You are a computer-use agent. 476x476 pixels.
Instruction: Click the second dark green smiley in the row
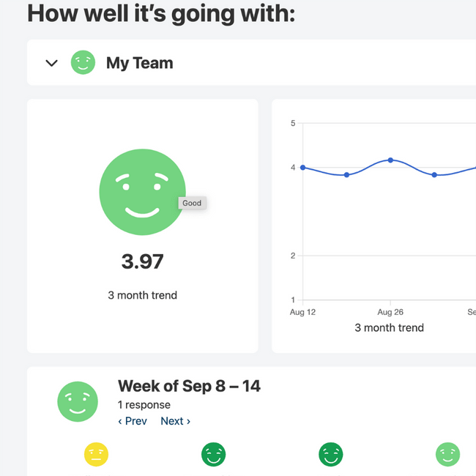click(x=330, y=455)
